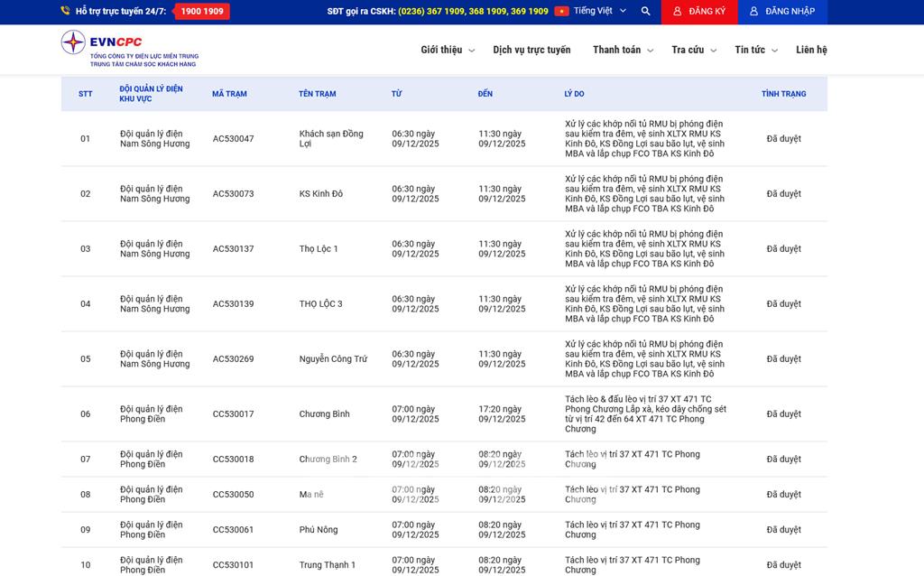Viewport: 924px width, 576px height.
Task: Click station name Chương Bình in row 06
Action: click(324, 414)
